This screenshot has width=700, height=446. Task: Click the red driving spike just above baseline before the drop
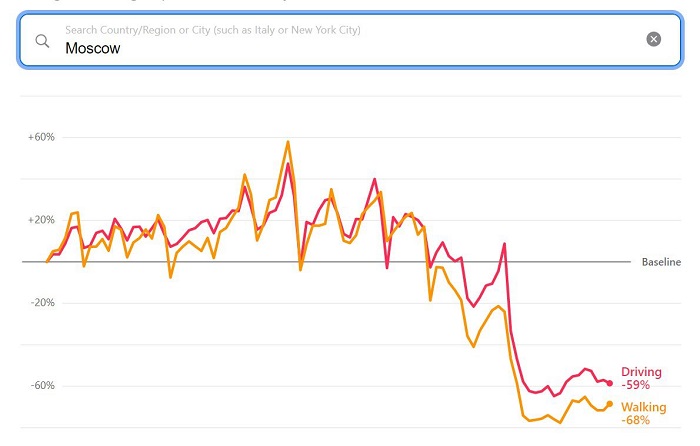(x=504, y=244)
